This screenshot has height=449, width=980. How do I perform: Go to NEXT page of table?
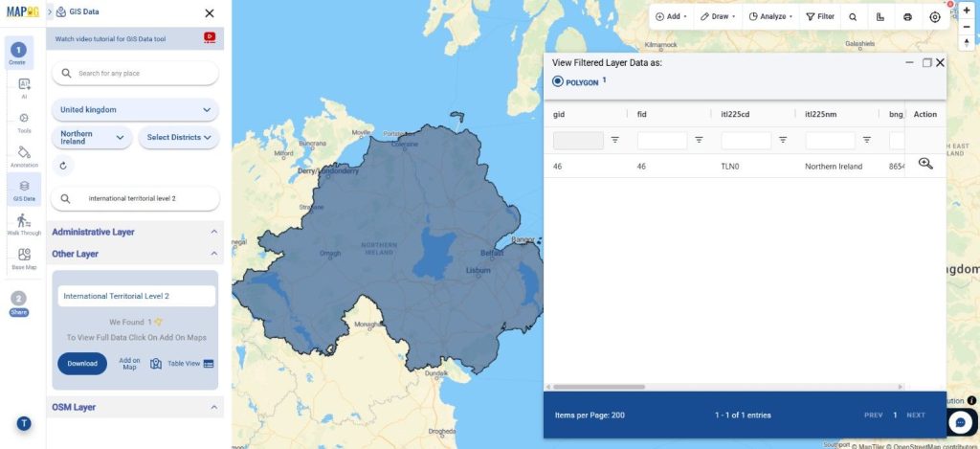coord(916,415)
